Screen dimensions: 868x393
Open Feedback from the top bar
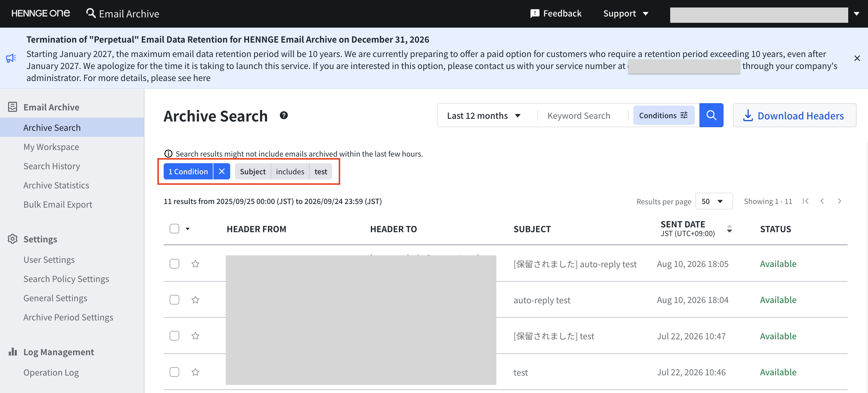556,13
